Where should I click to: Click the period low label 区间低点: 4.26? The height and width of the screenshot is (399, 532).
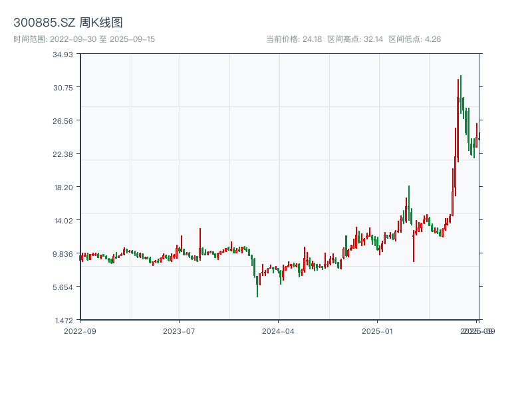pos(414,39)
